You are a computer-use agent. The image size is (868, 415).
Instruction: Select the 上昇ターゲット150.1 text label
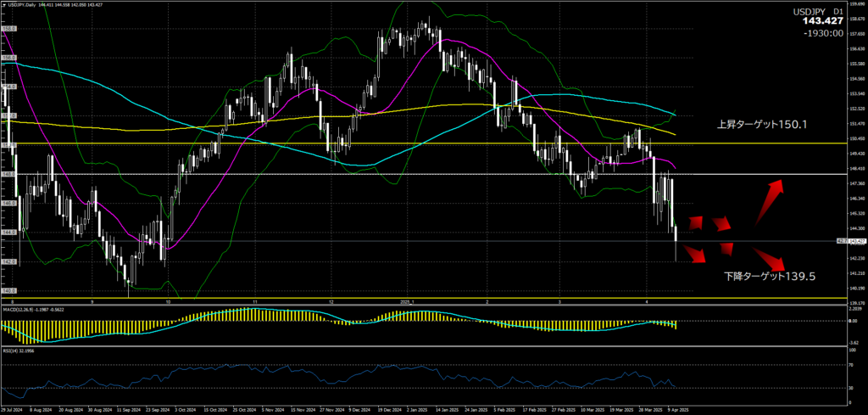point(760,125)
